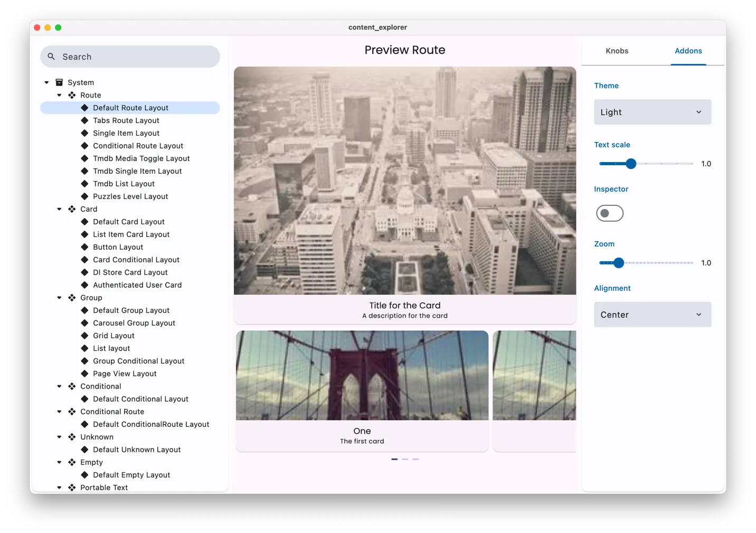Click the diamond icon beside Tabs Route Layout
Viewport: 756px width, 533px height.
point(84,120)
